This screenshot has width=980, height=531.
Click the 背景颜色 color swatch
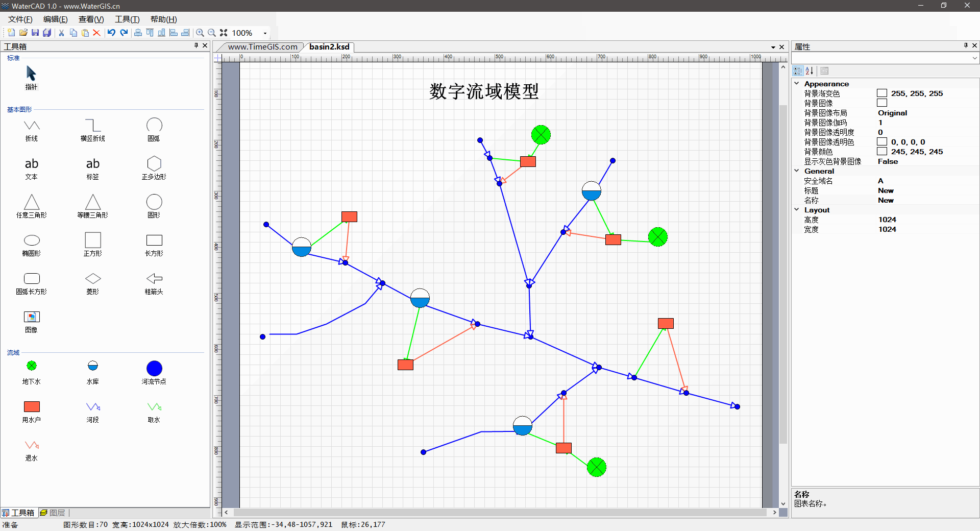882,152
